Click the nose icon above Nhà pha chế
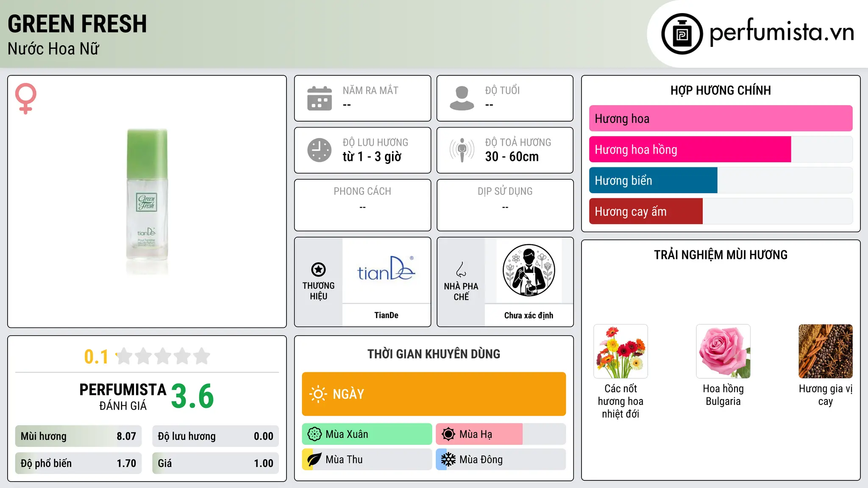This screenshot has height=488, width=868. (x=461, y=269)
